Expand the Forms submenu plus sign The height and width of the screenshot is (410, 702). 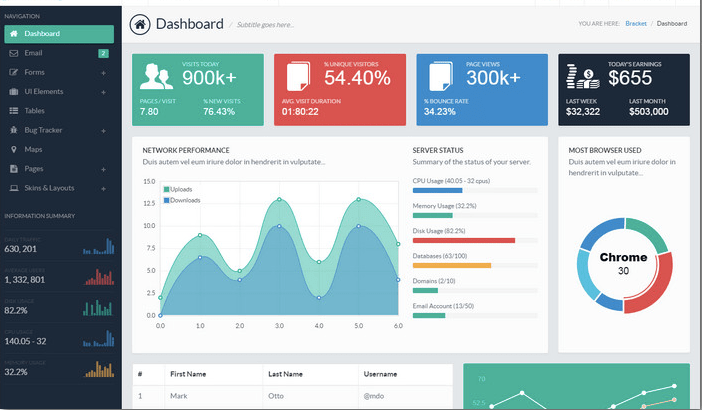103,73
